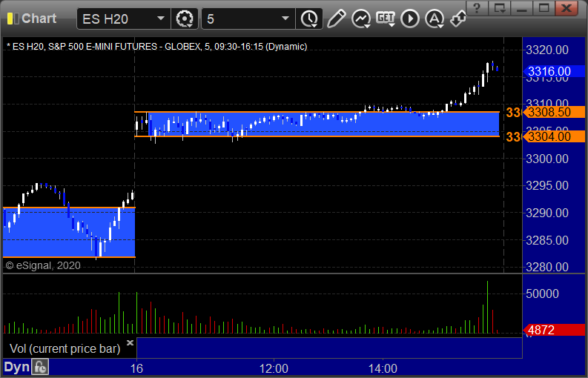588x378 pixels.
Task: Click the 3290.00 price axis label
Action: tap(547, 213)
